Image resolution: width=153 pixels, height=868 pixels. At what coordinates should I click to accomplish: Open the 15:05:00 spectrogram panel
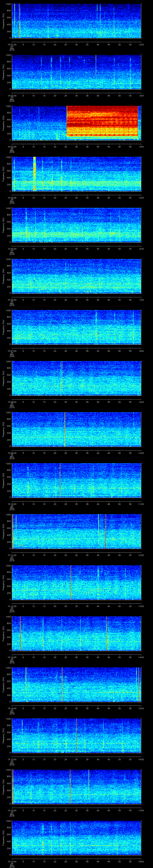click(x=76, y=225)
